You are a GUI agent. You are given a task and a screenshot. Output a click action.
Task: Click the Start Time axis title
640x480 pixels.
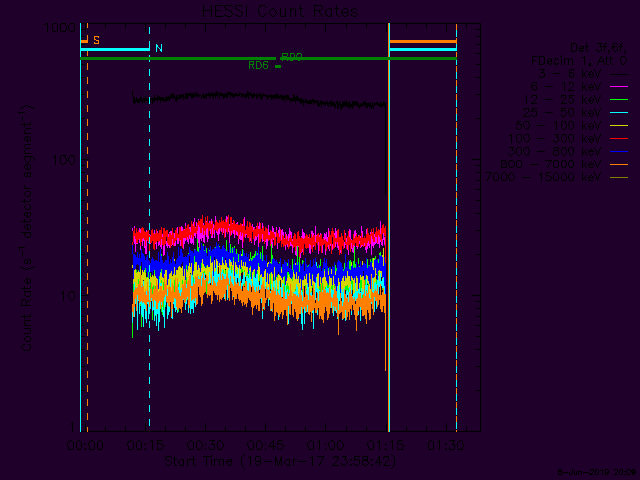(x=280, y=461)
